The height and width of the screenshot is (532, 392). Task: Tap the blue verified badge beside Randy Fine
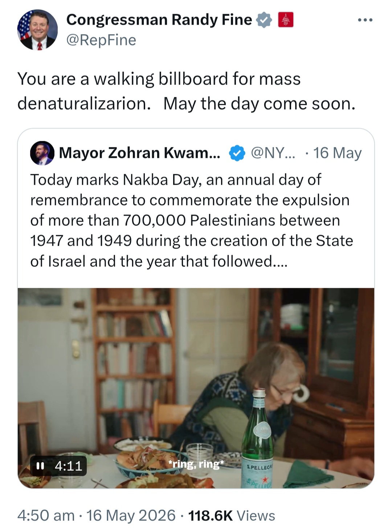coord(264,20)
